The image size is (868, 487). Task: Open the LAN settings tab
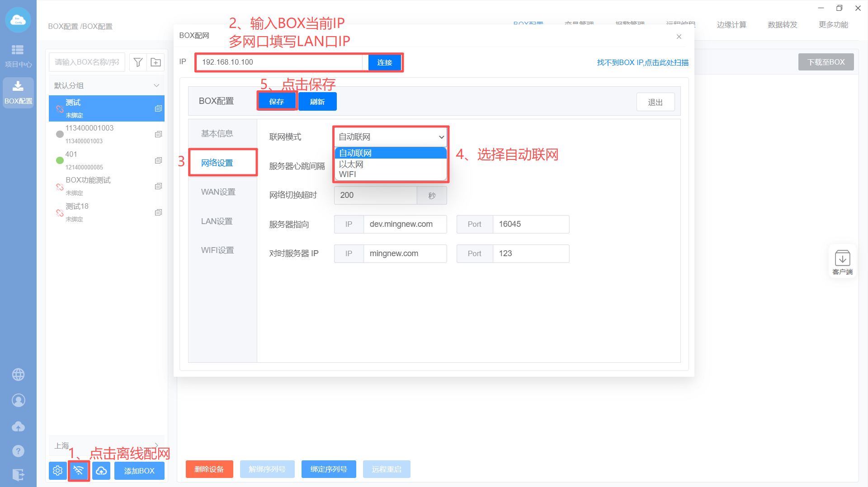pyautogui.click(x=217, y=221)
